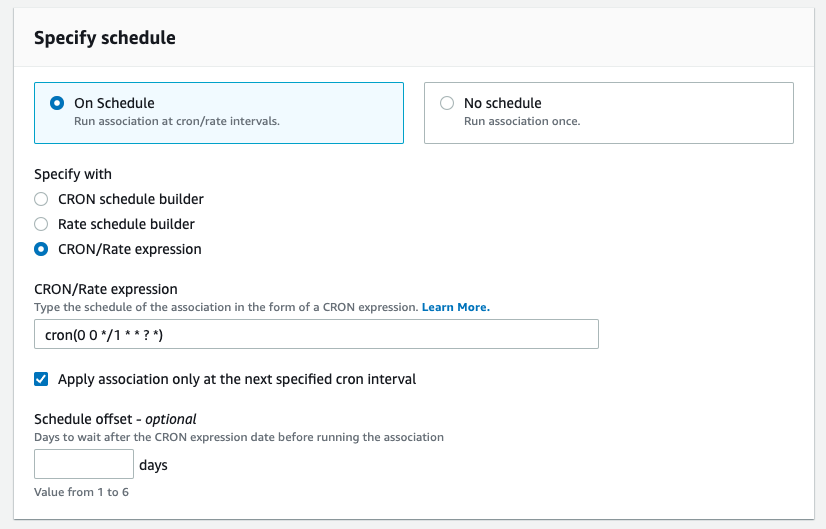Click the "Days to wait after the CRON" helper text

(x=239, y=437)
